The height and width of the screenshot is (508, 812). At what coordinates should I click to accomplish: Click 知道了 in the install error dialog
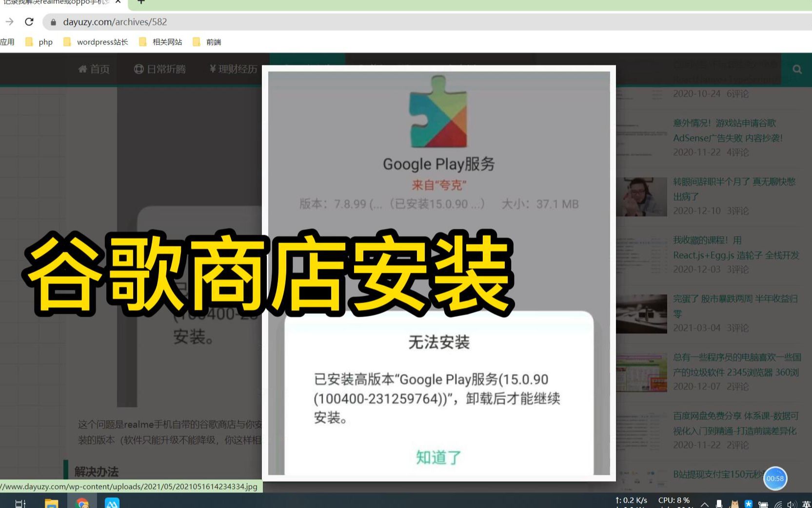coord(438,457)
